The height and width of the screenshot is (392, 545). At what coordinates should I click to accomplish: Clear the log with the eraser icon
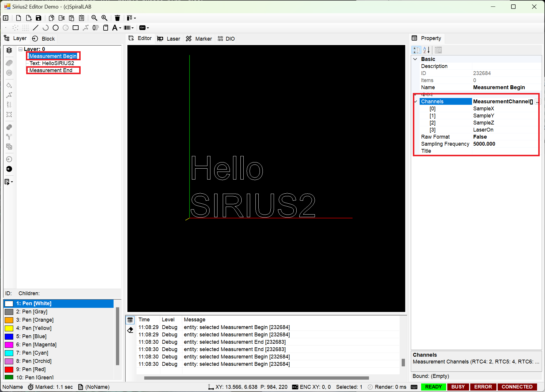click(130, 330)
